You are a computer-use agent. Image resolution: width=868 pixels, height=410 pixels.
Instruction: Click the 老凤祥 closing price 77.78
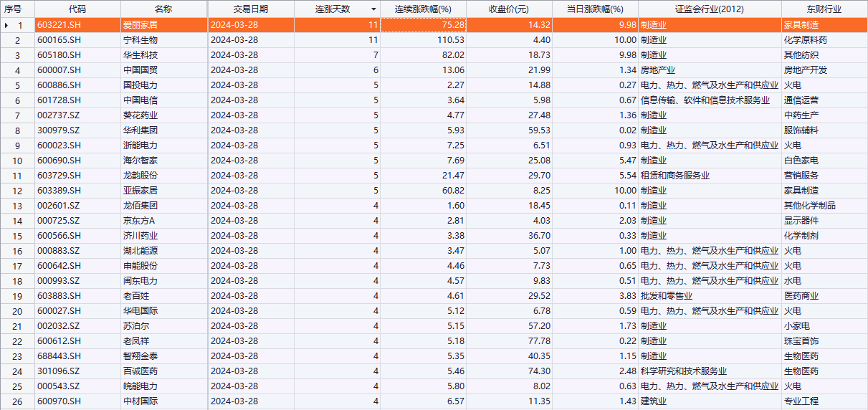(538, 341)
